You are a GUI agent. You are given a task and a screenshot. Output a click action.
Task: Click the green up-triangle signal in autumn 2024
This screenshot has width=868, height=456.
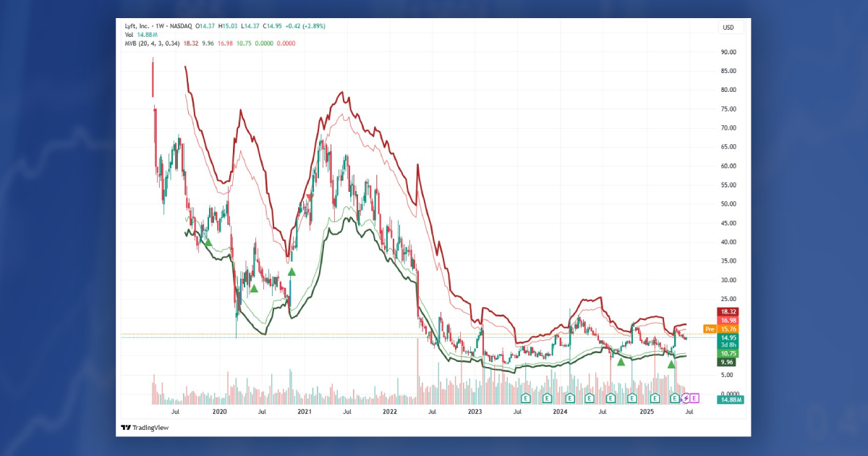pos(621,361)
